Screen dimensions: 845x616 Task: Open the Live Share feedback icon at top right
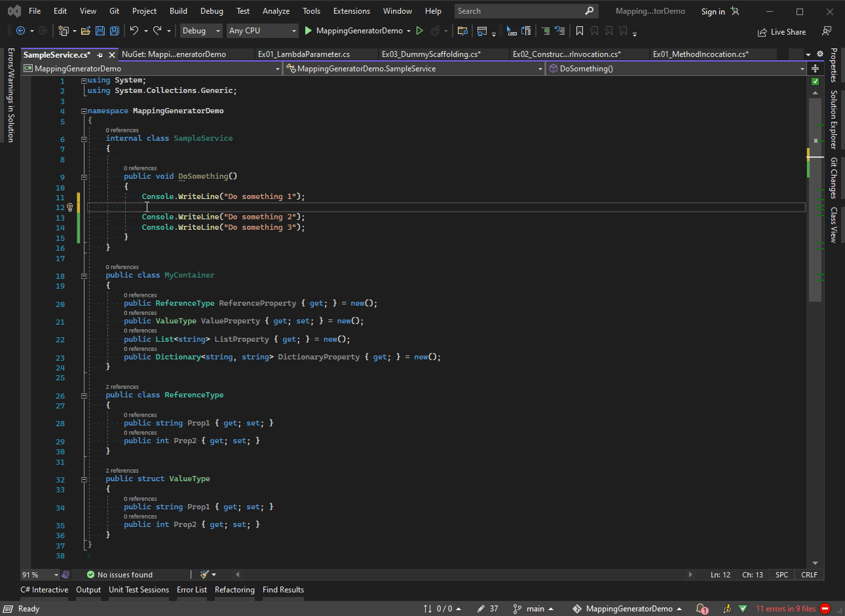pyautogui.click(x=827, y=31)
